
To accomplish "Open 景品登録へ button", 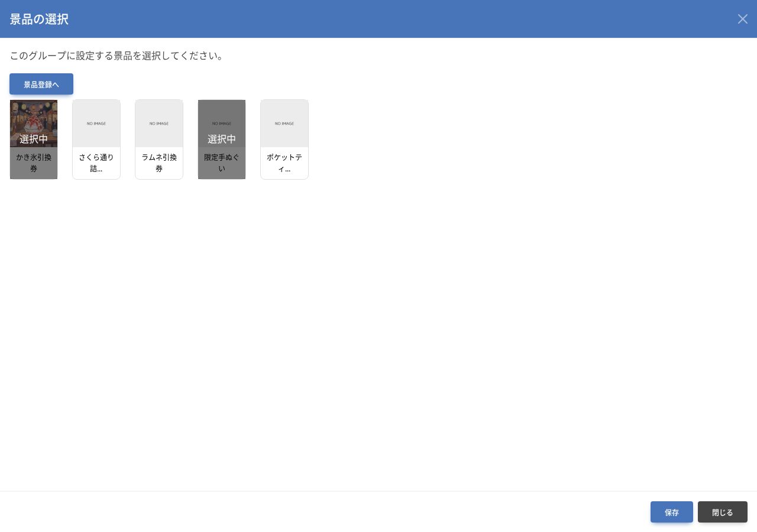I will click(41, 84).
